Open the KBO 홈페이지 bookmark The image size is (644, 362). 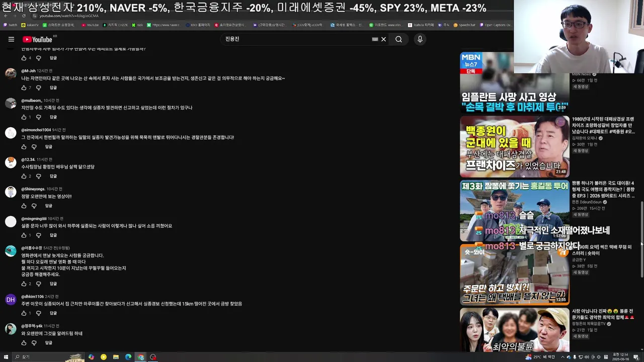coord(198,25)
